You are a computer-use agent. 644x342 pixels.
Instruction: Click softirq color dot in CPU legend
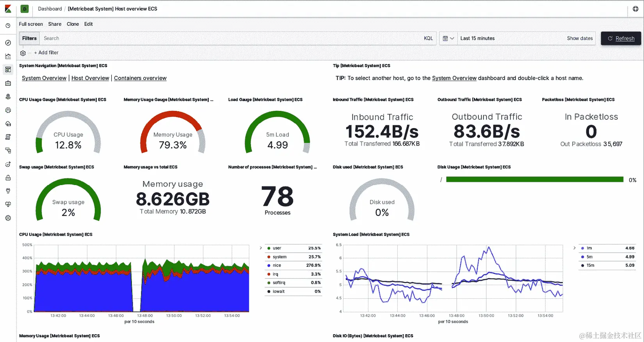269,283
